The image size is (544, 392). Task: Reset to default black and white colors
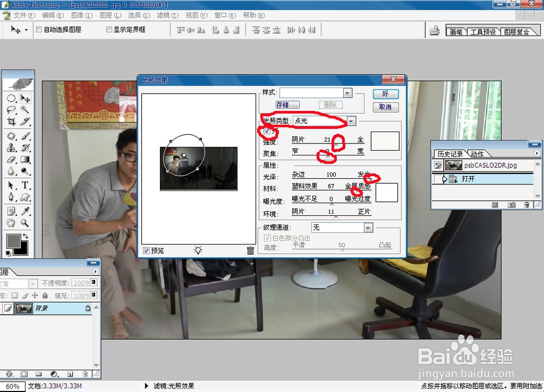[x=8, y=253]
